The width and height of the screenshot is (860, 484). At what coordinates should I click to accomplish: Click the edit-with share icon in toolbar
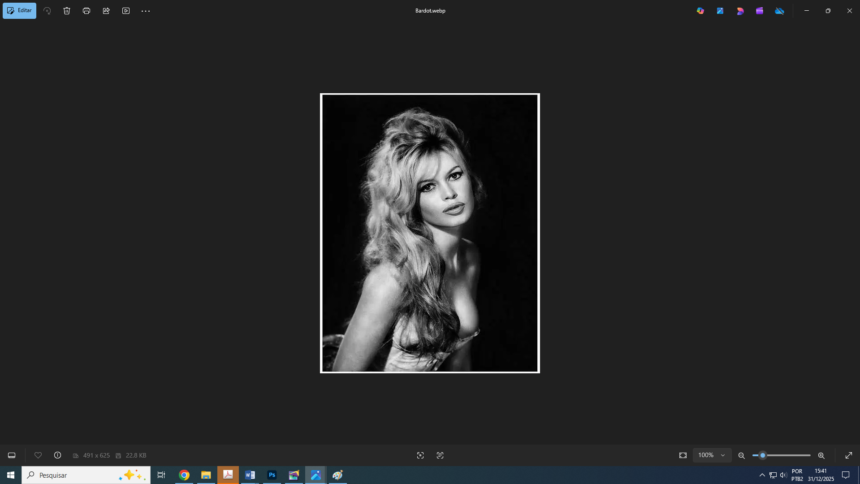pyautogui.click(x=106, y=10)
